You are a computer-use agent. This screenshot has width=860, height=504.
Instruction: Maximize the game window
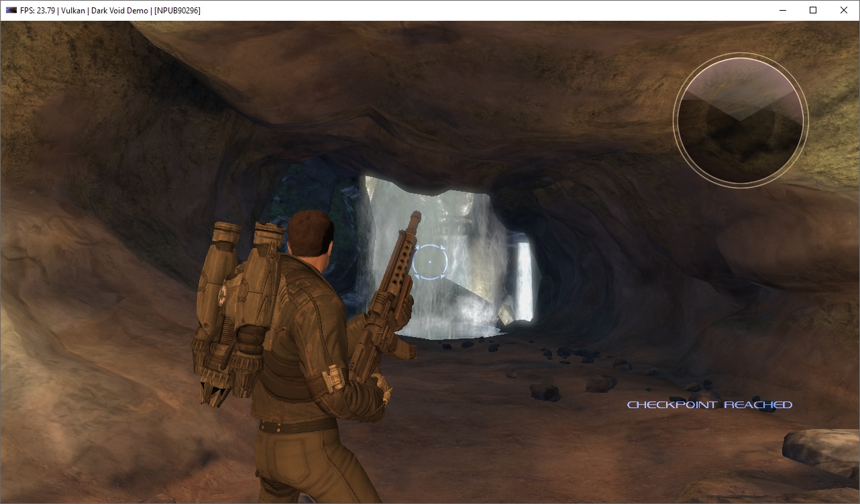813,10
